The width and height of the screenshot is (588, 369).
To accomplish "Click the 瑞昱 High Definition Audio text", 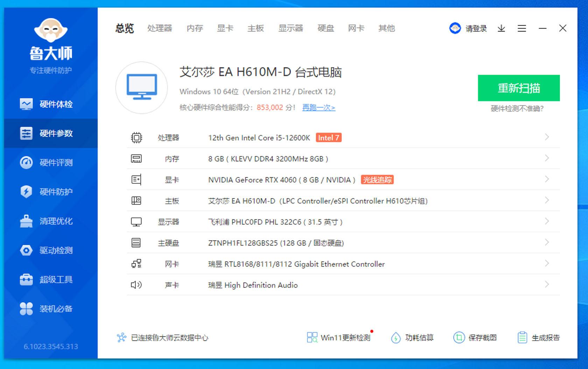I will coord(253,285).
